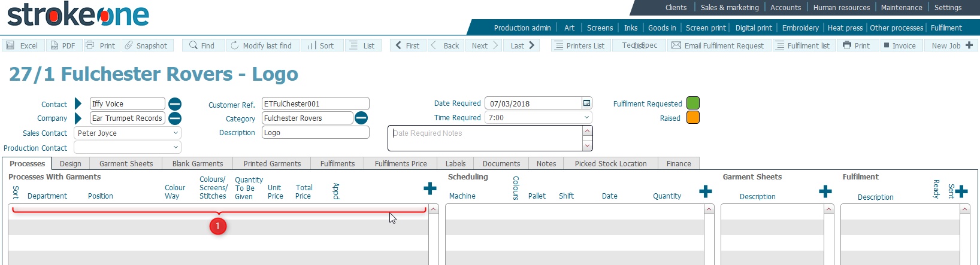Open the Production Contact dropdown

coord(176,147)
